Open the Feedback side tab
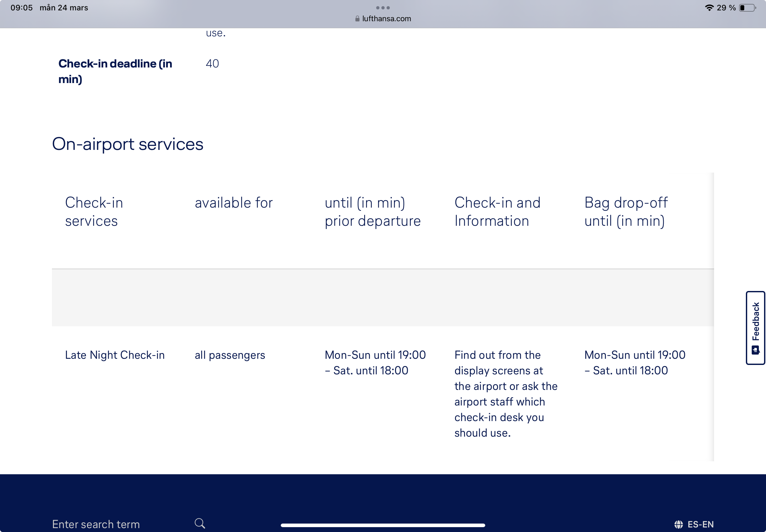Viewport: 766px width, 532px height. point(755,328)
